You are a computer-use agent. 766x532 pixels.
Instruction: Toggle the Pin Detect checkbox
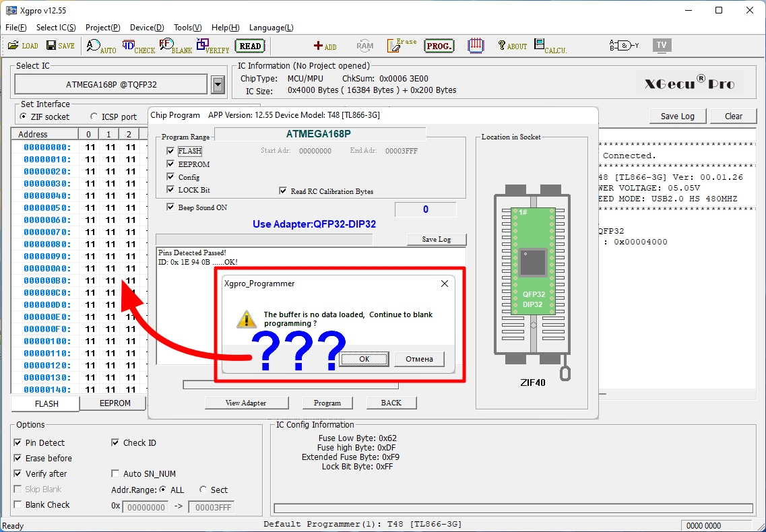(x=18, y=443)
